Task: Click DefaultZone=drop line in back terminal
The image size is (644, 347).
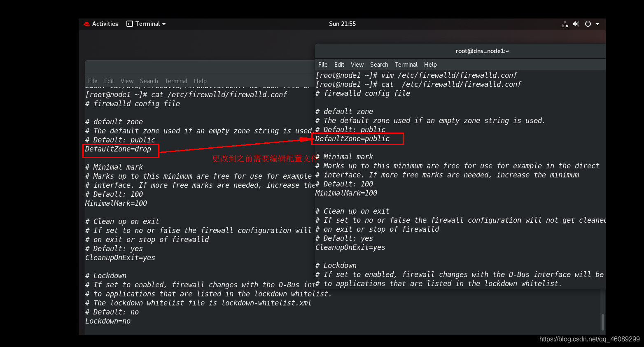Action: click(x=118, y=149)
